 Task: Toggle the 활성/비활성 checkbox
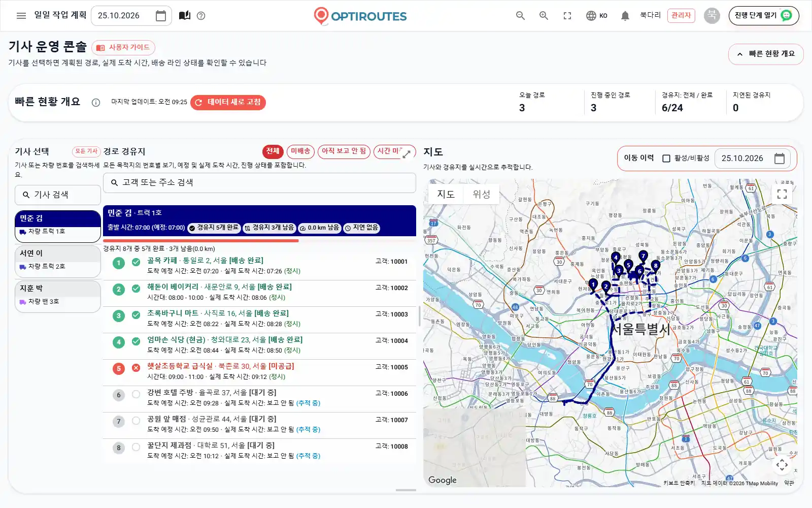pos(666,158)
